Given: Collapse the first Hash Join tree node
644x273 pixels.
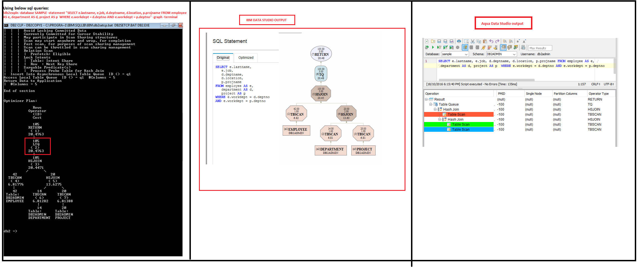Looking at the screenshot, I should 435,109.
